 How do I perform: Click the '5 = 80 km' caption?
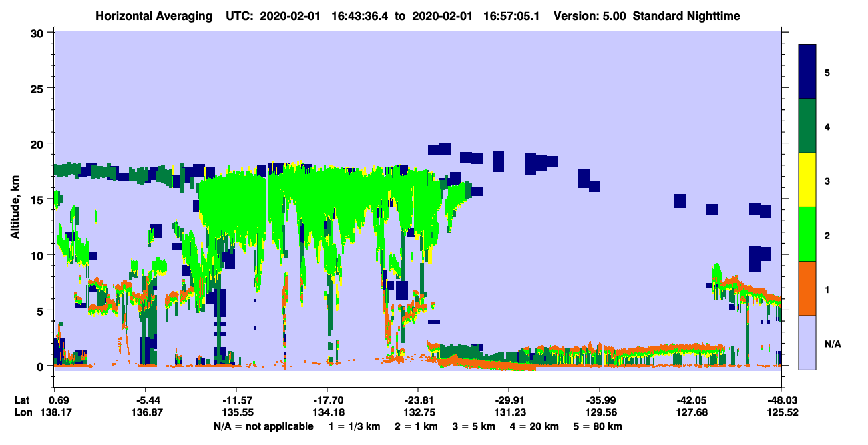(x=598, y=426)
